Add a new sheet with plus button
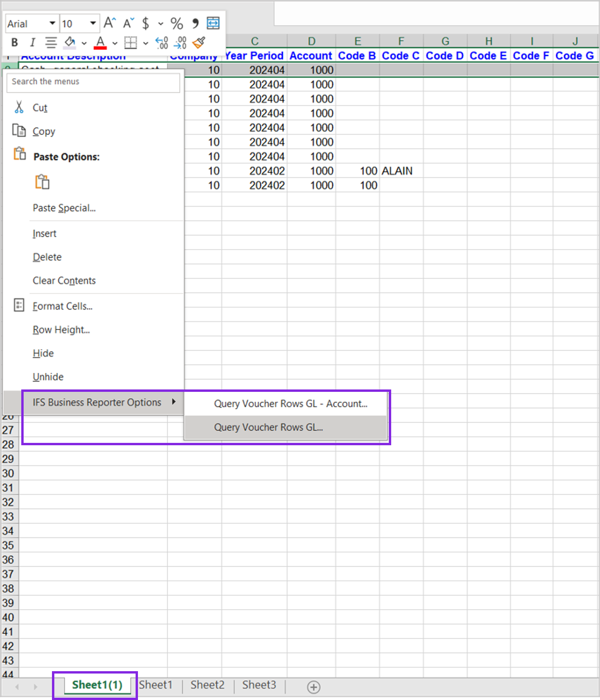This screenshot has height=700, width=600. tap(314, 687)
